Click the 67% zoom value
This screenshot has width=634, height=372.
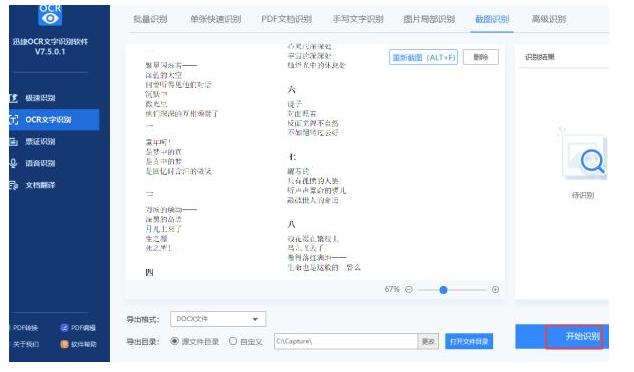(392, 290)
